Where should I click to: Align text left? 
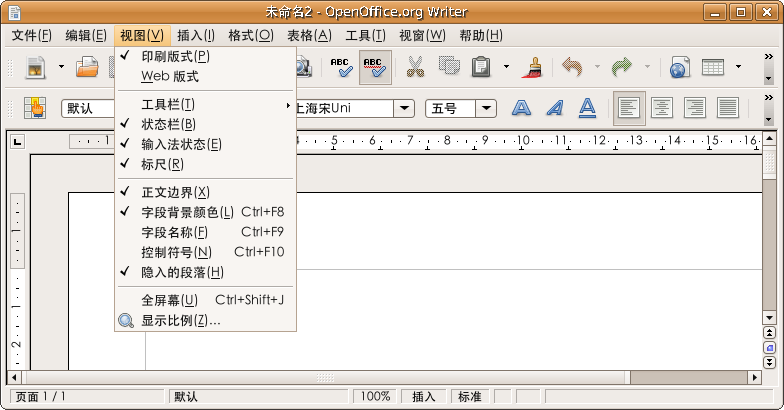pos(629,108)
